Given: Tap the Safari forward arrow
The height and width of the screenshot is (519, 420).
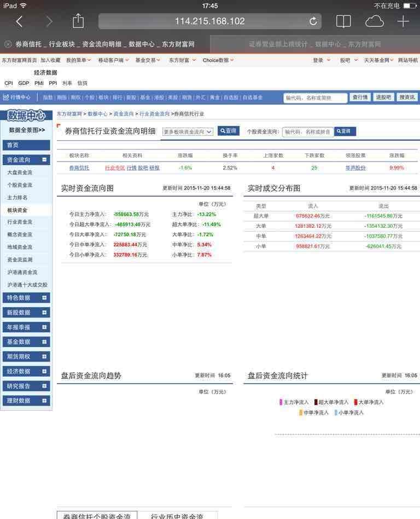Looking at the screenshot, I should [49, 21].
